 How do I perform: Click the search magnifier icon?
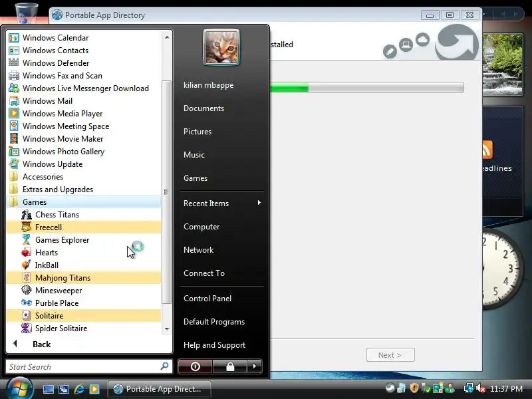(164, 366)
